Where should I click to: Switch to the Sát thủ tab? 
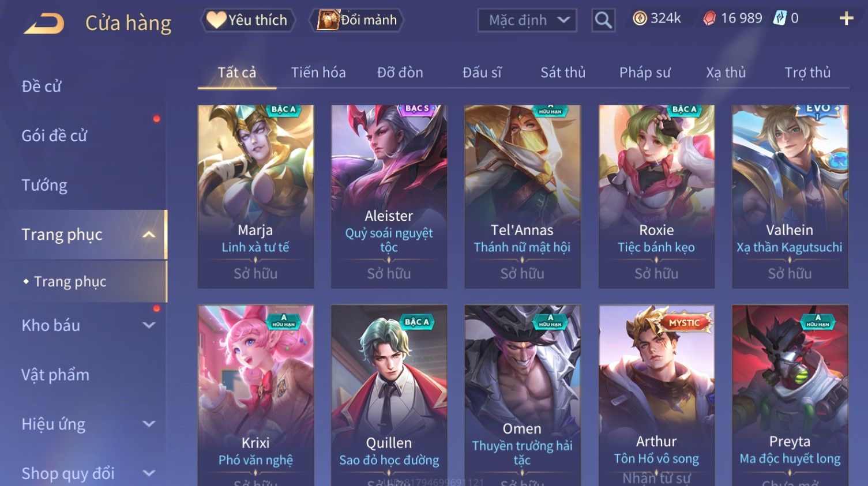coord(563,73)
